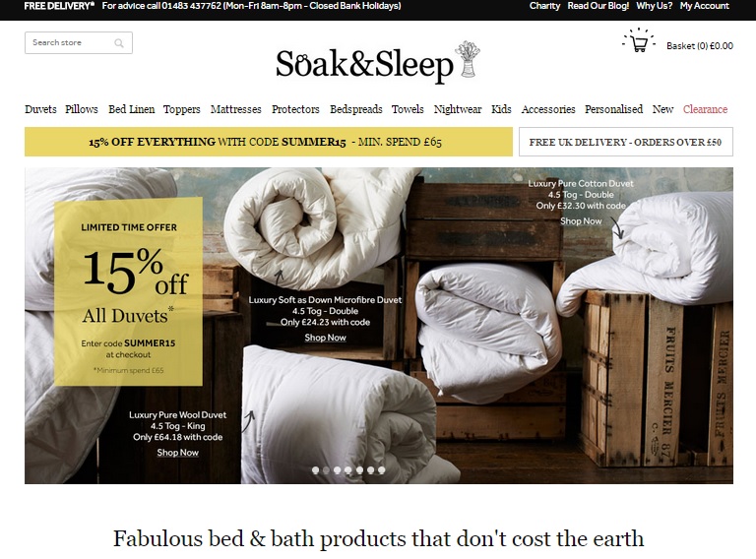The width and height of the screenshot is (756, 559).
Task: Click Shop Now for Pure Wool Duvet
Action: coord(177,453)
